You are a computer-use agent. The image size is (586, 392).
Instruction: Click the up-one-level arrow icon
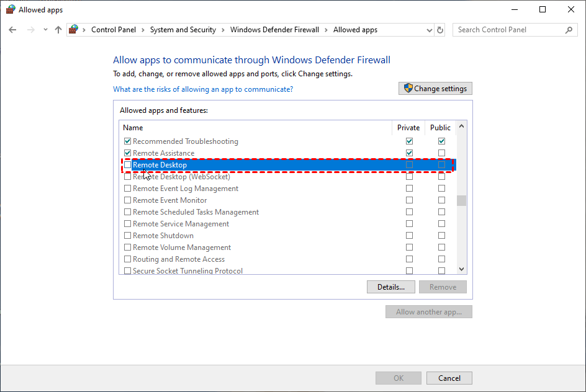click(x=58, y=30)
